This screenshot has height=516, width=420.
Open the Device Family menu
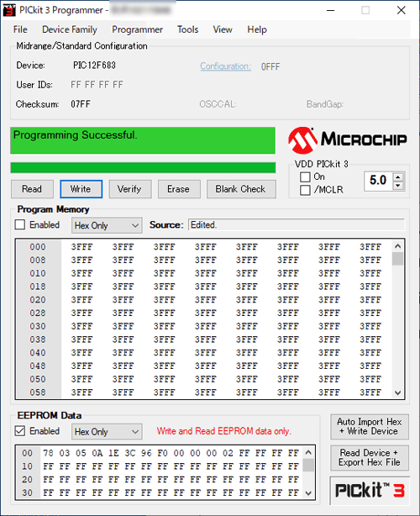[x=70, y=29]
